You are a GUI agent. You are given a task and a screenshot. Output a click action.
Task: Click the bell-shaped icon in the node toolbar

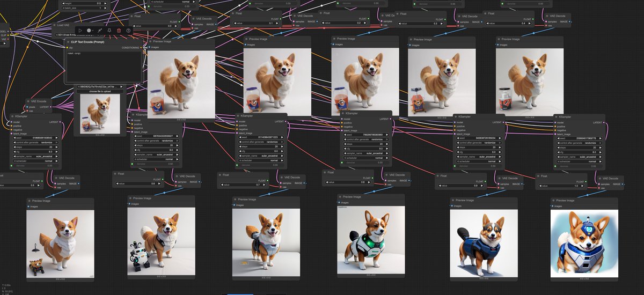(109, 31)
